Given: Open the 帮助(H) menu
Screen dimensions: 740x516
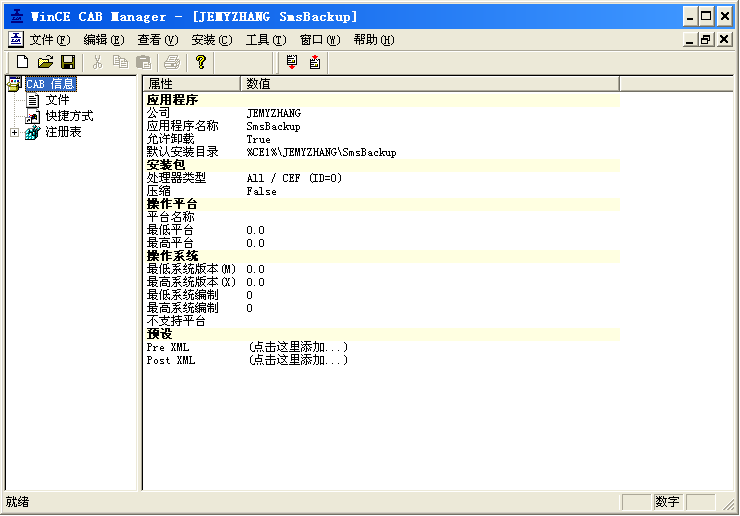Looking at the screenshot, I should 374,40.
